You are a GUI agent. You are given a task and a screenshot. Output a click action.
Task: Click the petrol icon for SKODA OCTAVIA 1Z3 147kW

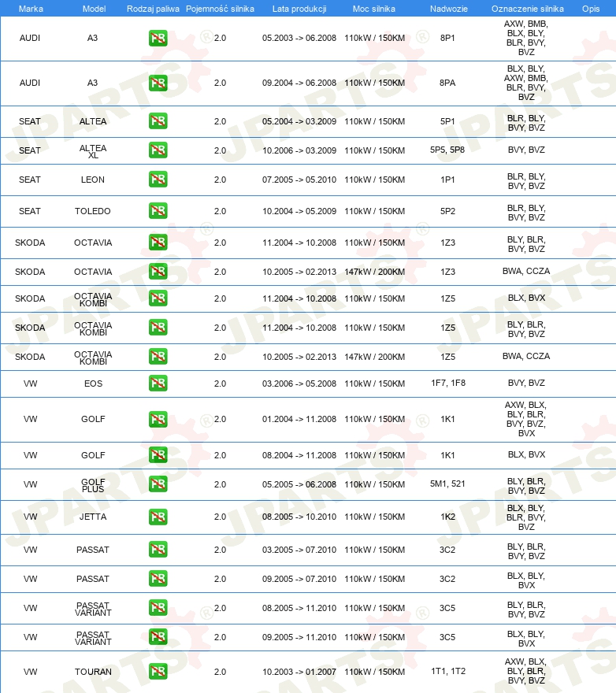click(x=158, y=272)
